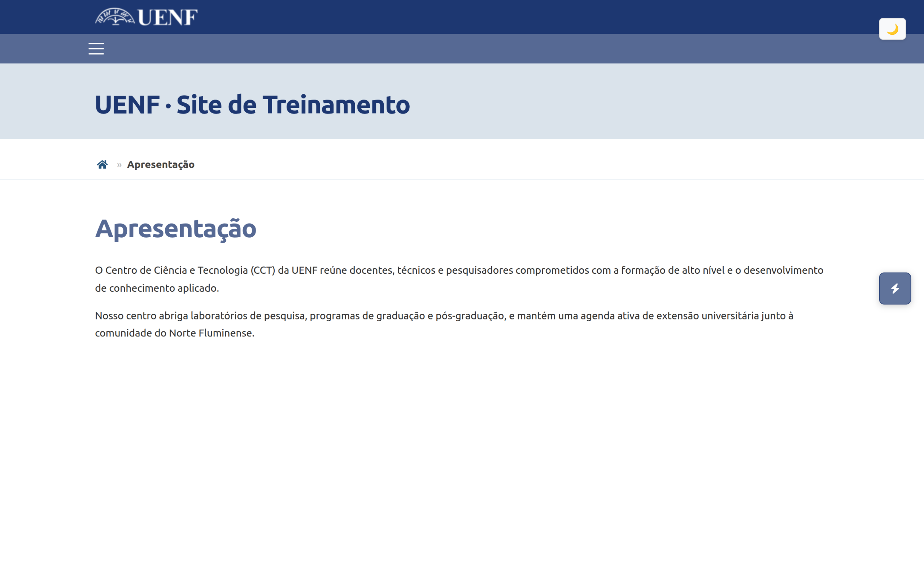Click the word 'Treinamento' in the site title
The width and height of the screenshot is (924, 577).
tap(336, 105)
